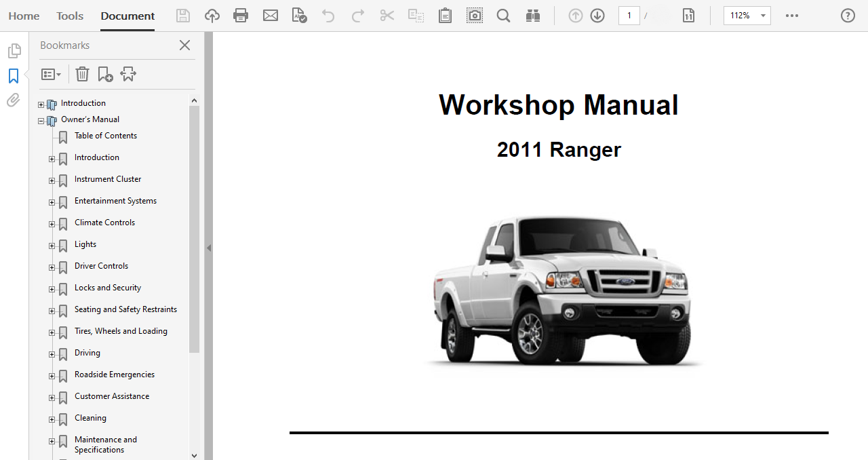Click the Send file by email icon

click(271, 16)
